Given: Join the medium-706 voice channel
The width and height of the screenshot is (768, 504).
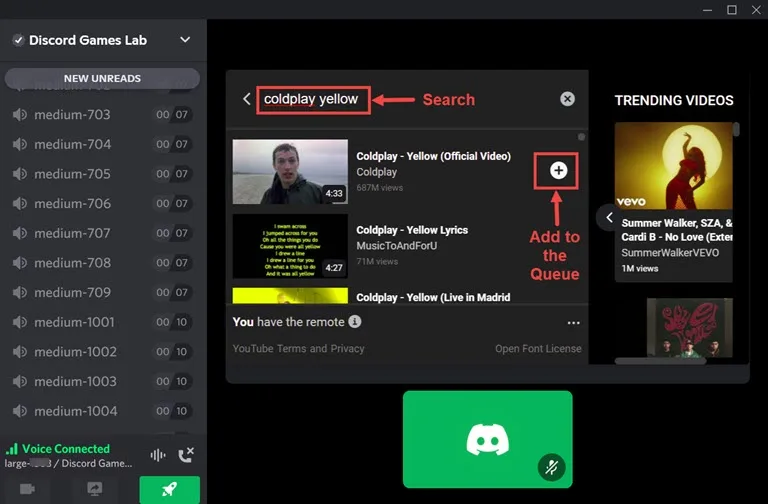Looking at the screenshot, I should point(102,204).
